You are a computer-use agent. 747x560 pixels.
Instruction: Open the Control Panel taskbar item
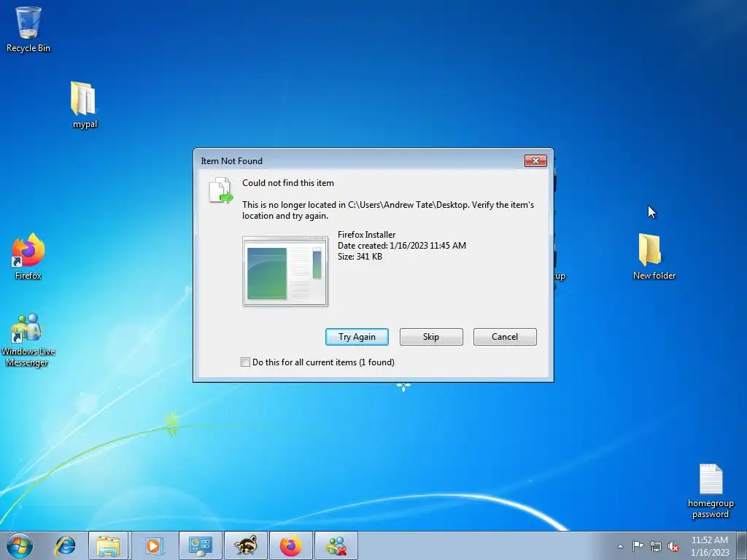(x=201, y=545)
